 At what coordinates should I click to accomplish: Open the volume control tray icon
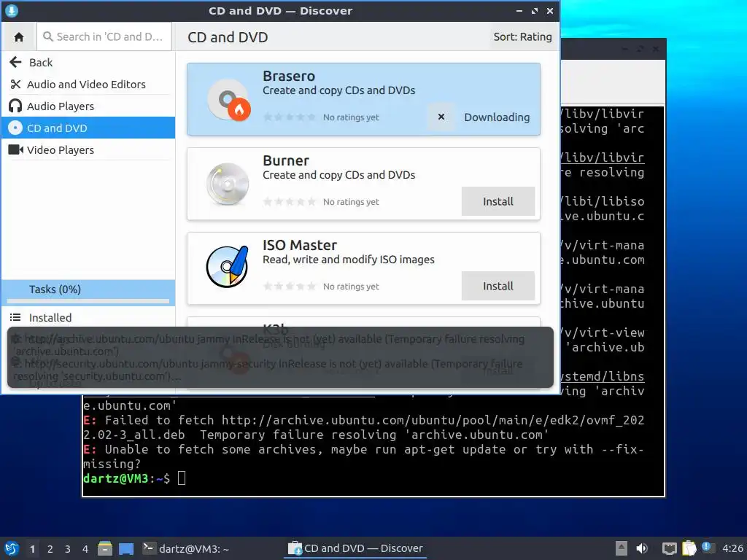642,548
